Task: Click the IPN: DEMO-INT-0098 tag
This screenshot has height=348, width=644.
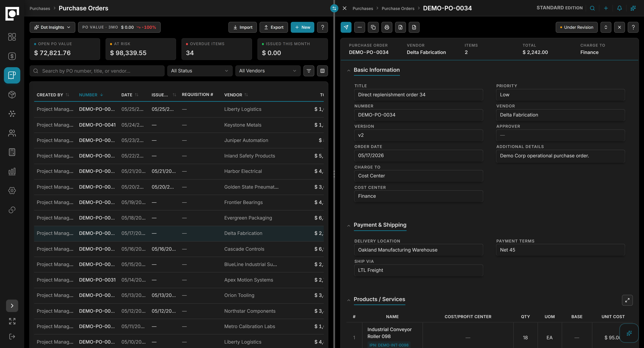Action: pyautogui.click(x=389, y=345)
